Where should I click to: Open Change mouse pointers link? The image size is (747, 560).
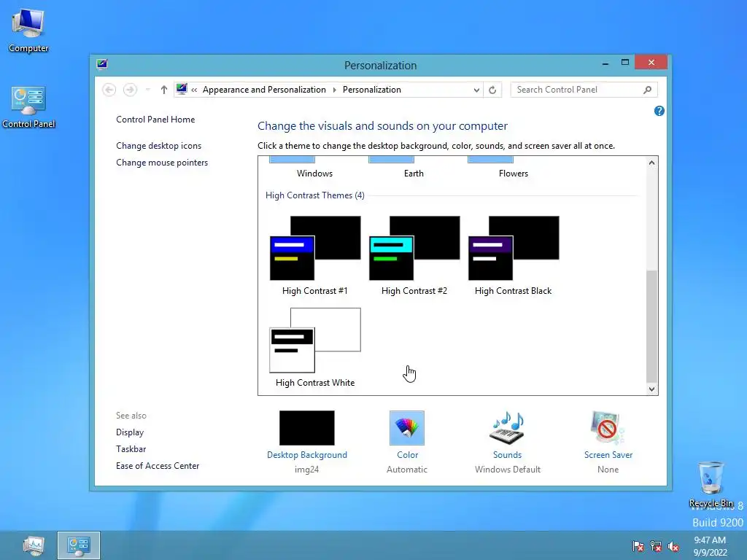pyautogui.click(x=162, y=163)
